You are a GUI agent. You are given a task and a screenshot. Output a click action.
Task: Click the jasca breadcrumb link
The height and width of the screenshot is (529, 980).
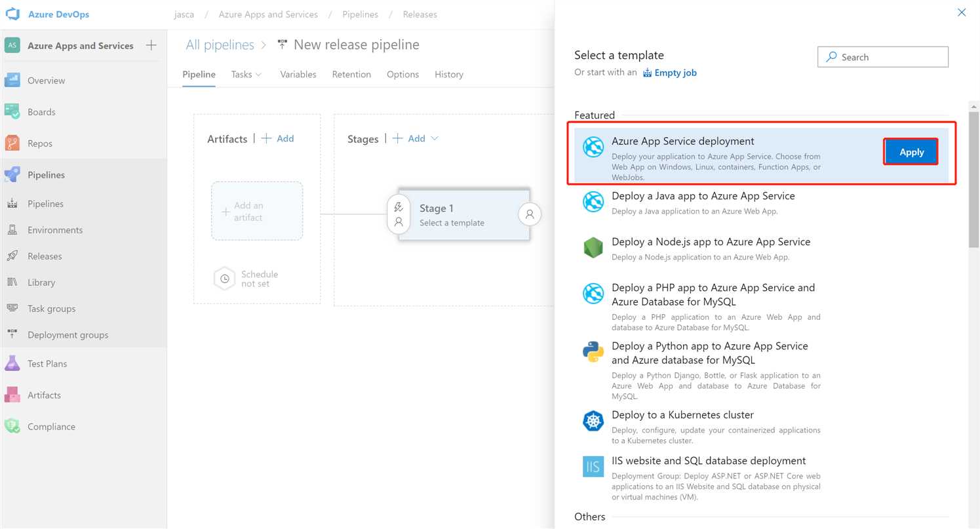click(x=184, y=14)
